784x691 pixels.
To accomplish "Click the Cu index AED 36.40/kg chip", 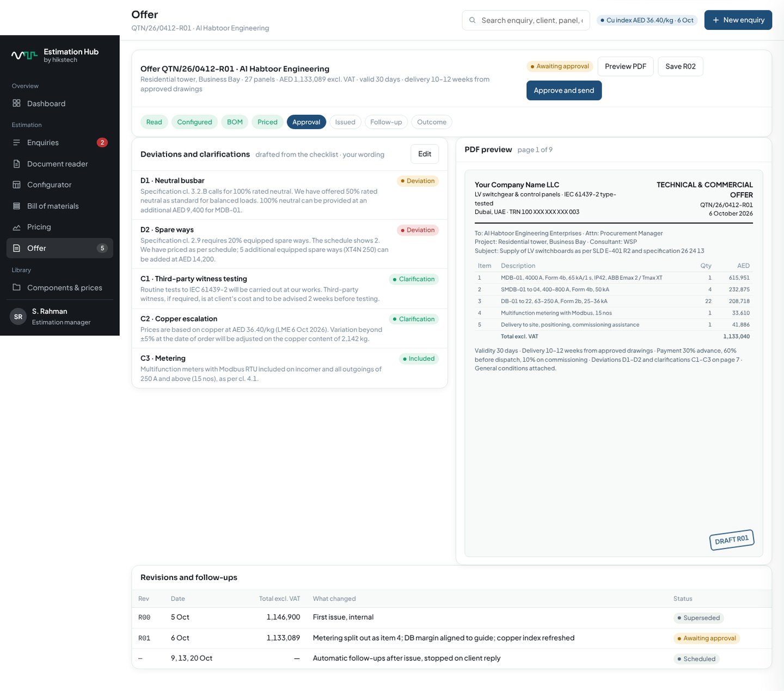I will coord(647,20).
